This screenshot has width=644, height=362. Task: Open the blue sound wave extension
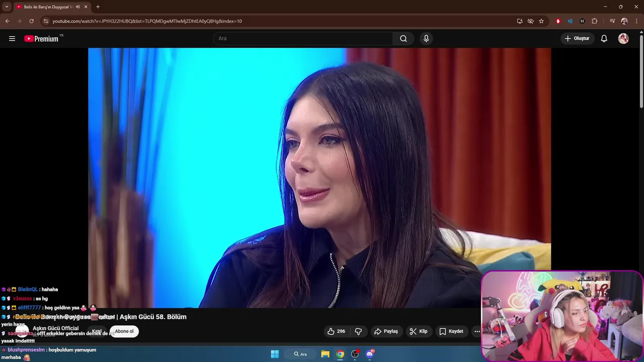coord(570,21)
